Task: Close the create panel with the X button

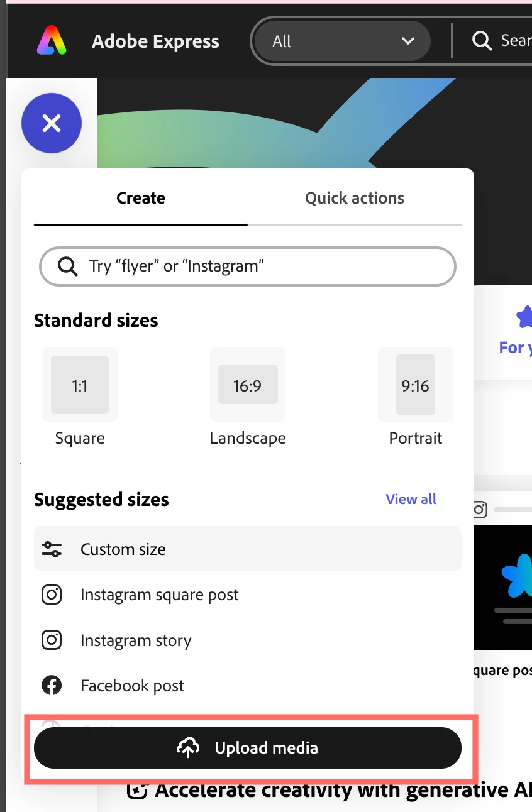Action: click(52, 123)
